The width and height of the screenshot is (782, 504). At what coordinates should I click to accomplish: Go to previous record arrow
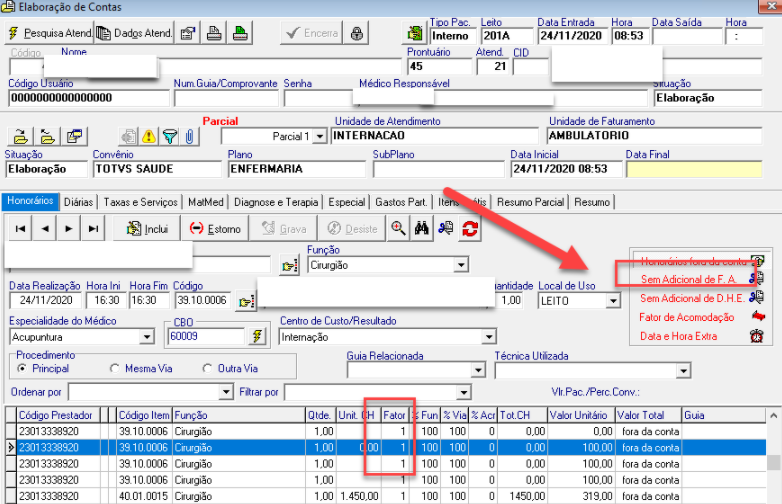[x=45, y=229]
